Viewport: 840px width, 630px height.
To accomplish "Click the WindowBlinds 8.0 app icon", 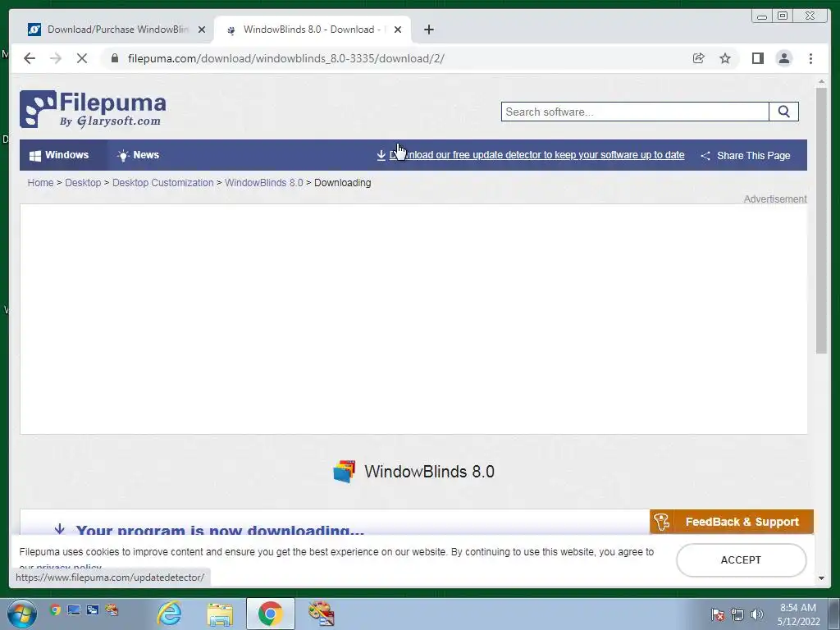I will pos(344,472).
